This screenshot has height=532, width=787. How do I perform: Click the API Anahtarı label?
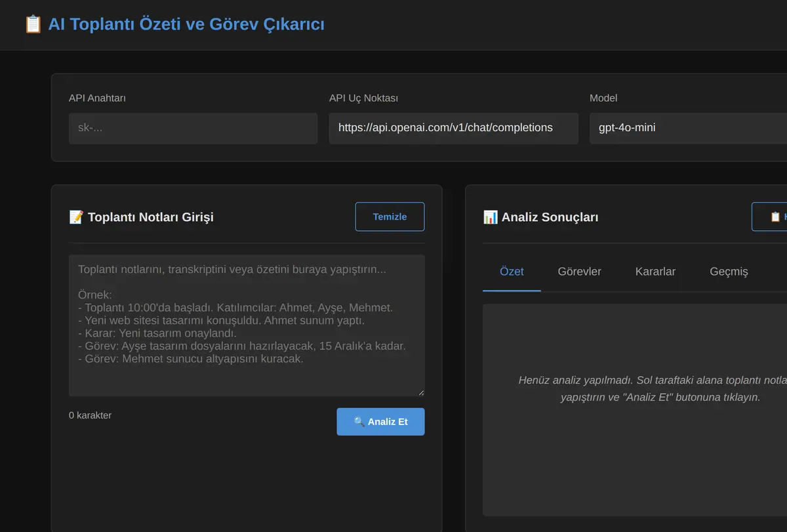click(x=97, y=98)
